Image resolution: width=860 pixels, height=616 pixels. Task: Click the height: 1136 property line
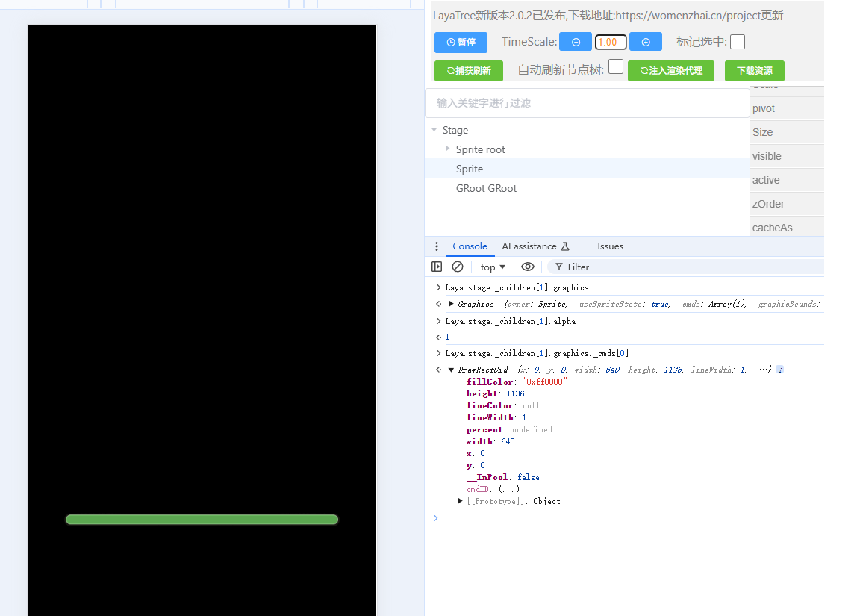tap(495, 393)
